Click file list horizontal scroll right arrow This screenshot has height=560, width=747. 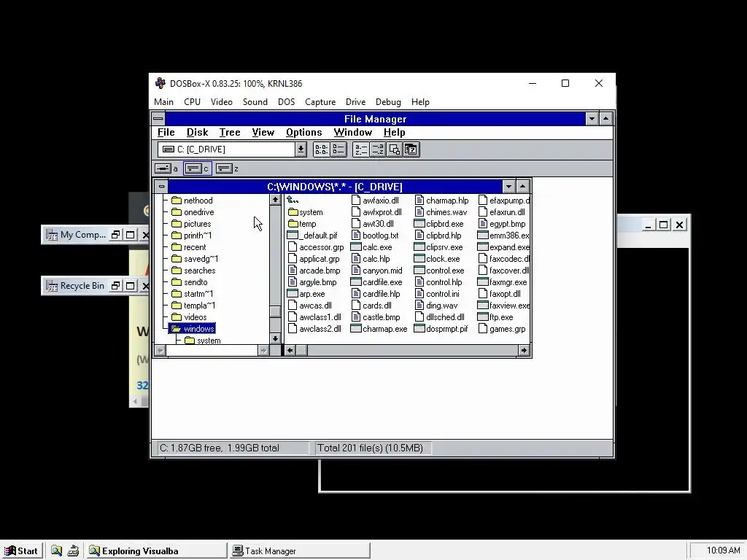click(x=523, y=351)
